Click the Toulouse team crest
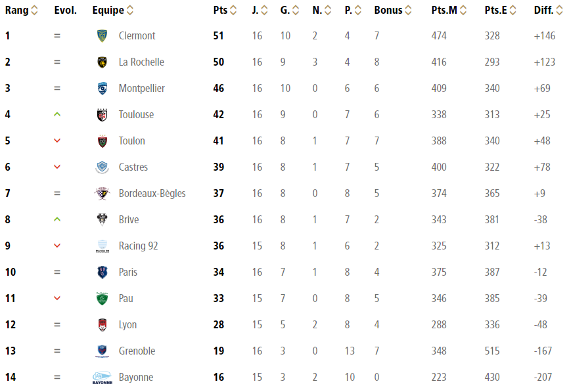Screen dimensions: 569x392 (102, 114)
